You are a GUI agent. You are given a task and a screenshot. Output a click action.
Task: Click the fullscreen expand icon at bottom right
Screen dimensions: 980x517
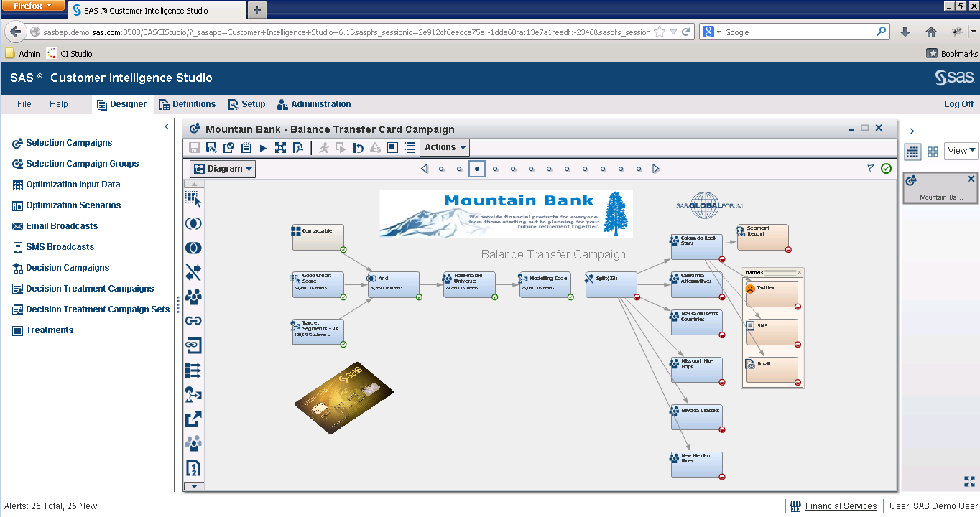(x=969, y=481)
